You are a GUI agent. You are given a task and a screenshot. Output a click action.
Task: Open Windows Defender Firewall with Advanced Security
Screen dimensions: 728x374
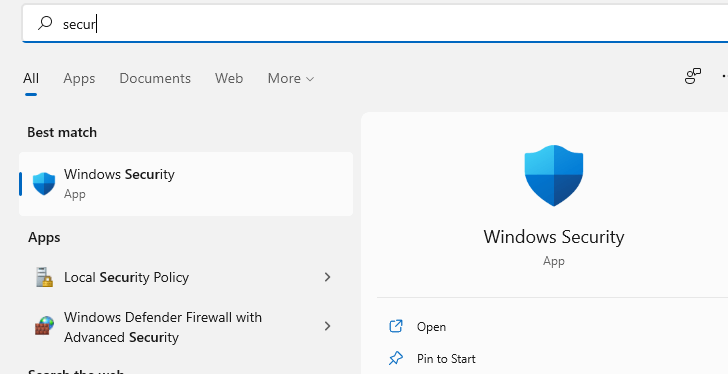(186, 327)
